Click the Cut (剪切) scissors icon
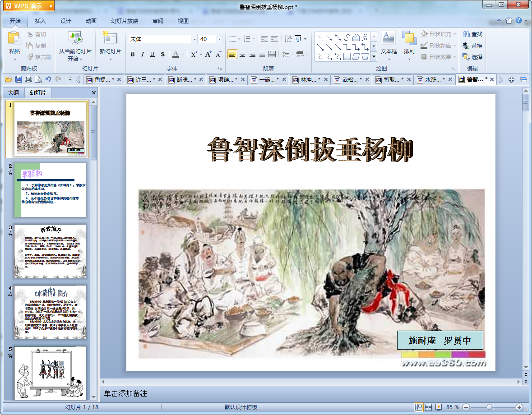 [x=30, y=34]
